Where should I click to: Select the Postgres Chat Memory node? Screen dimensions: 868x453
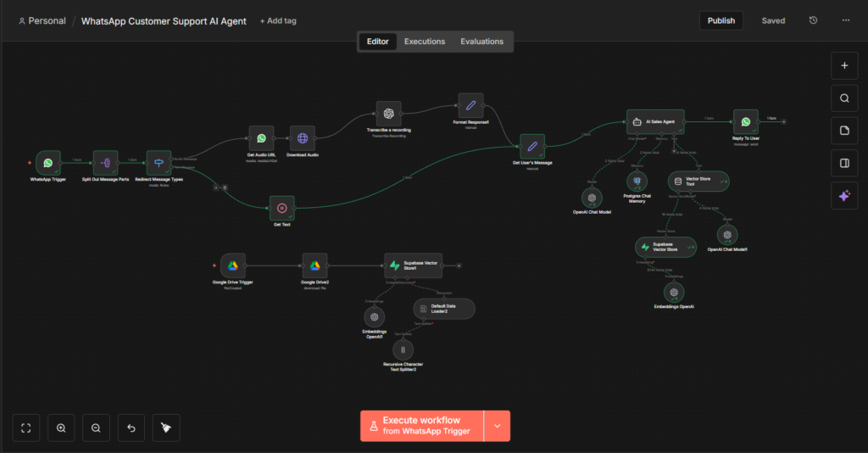[637, 181]
